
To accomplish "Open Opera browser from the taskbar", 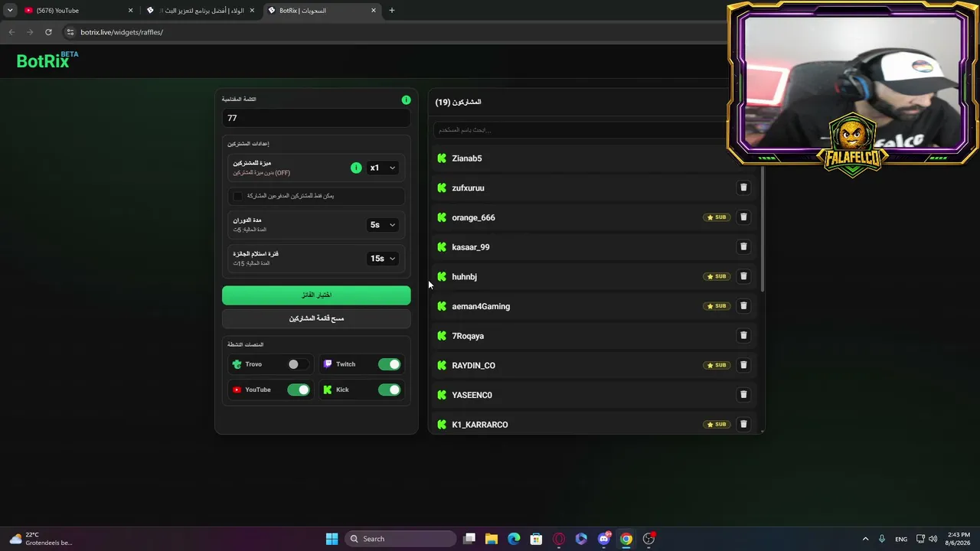I will coord(559,539).
